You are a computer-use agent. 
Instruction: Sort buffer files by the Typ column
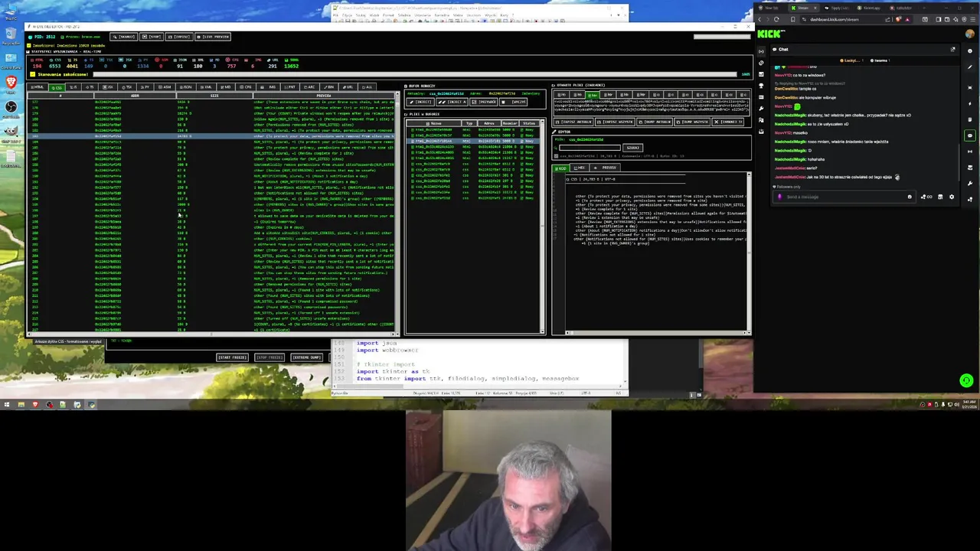tap(469, 123)
